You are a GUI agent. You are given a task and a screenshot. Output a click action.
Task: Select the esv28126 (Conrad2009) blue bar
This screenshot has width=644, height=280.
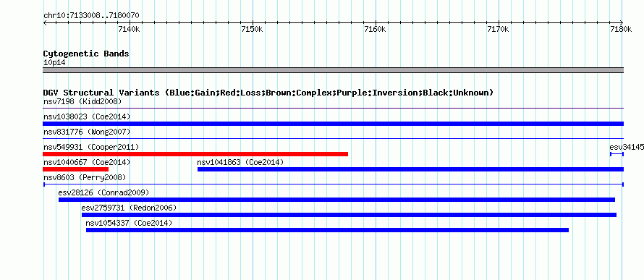click(336, 200)
